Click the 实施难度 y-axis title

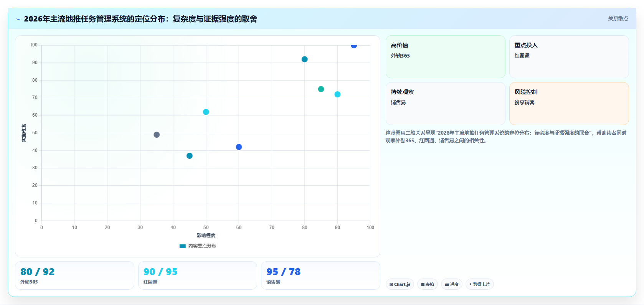[24, 133]
